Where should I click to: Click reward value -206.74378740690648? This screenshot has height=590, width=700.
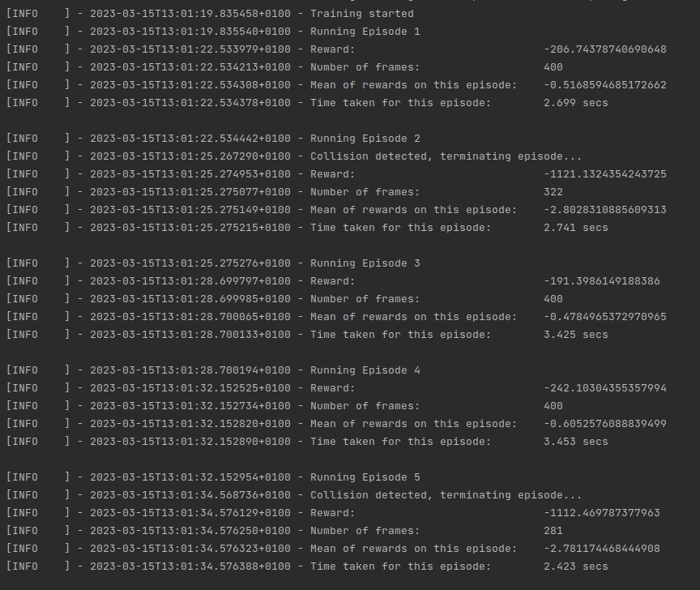[x=605, y=49]
